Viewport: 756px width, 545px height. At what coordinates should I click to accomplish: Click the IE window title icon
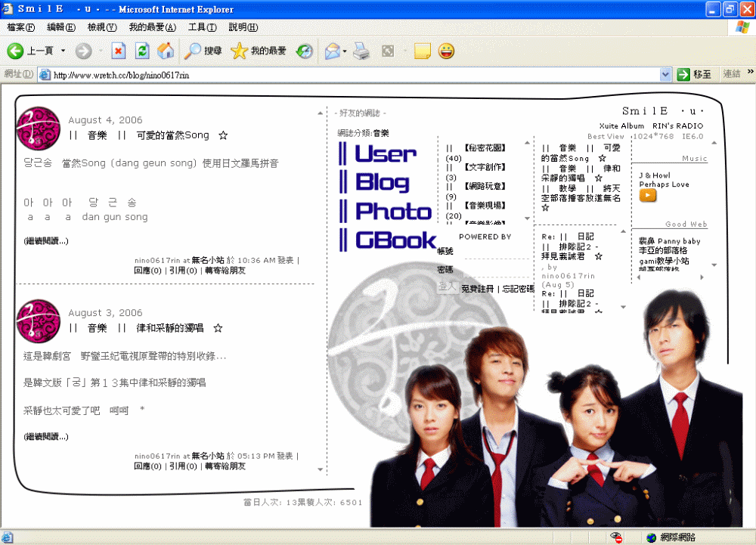pos(8,8)
